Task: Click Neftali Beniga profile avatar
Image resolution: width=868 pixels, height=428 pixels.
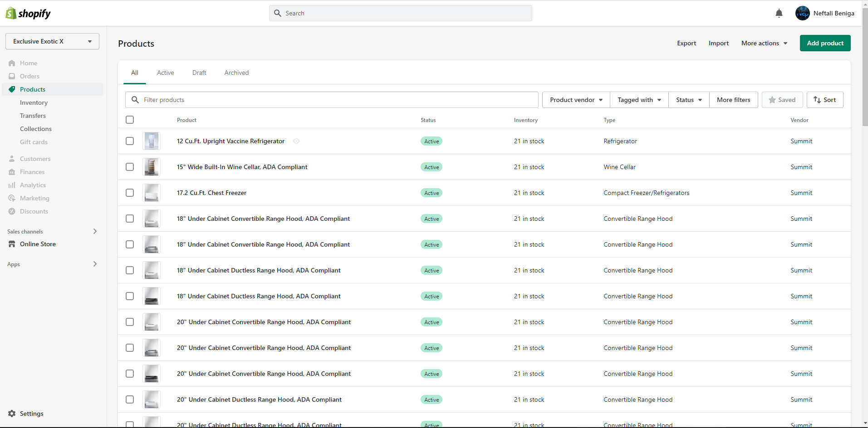Action: [x=802, y=13]
